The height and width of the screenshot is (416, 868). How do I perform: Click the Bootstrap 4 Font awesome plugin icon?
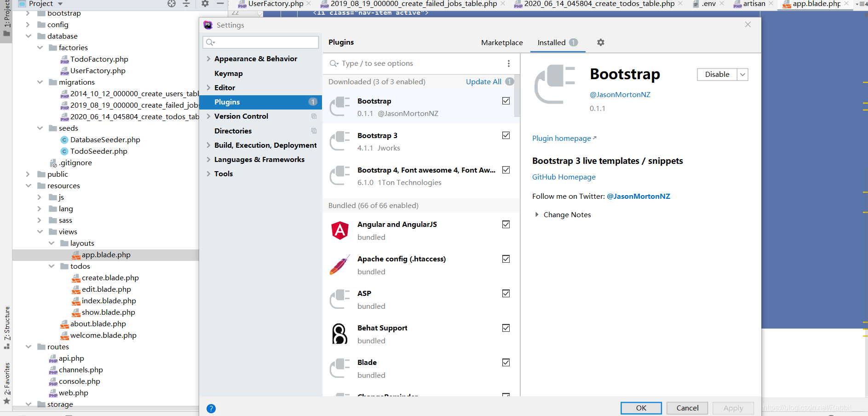coord(340,176)
